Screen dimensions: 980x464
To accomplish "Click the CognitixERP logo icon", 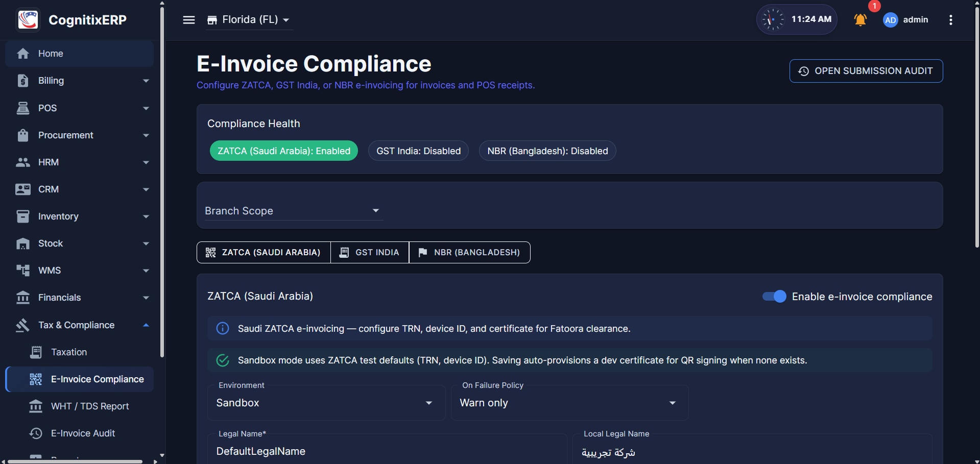I will (x=28, y=20).
